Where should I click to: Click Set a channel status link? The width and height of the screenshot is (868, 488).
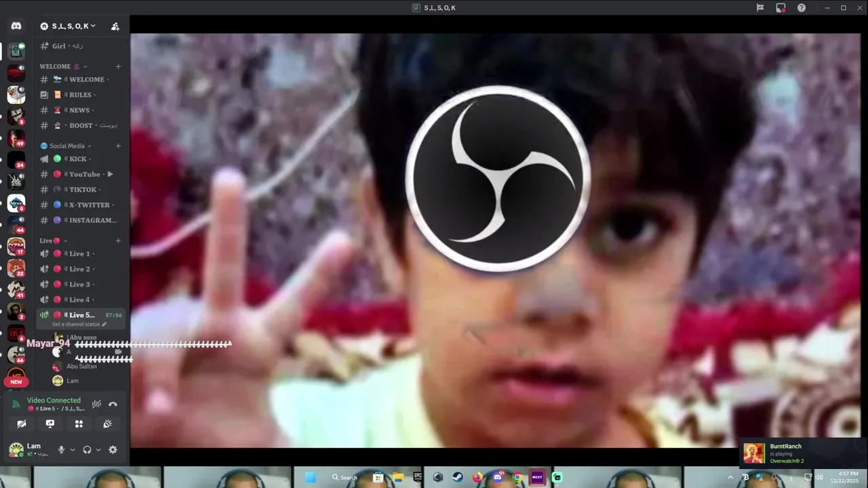tap(79, 325)
